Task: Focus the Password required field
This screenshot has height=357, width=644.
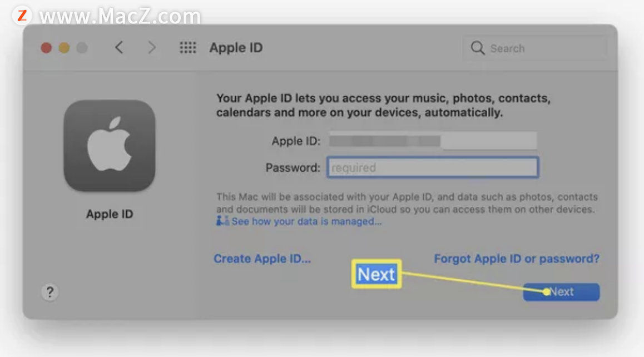Action: (433, 167)
